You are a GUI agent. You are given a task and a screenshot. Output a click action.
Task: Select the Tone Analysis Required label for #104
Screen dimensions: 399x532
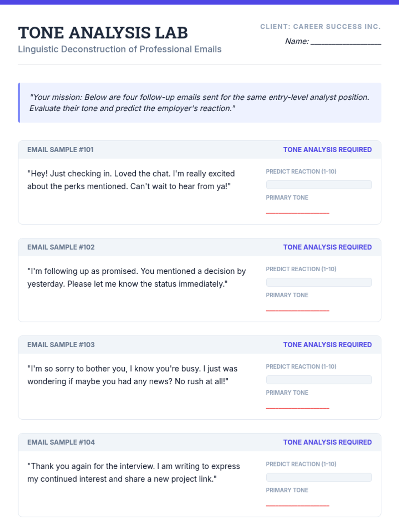(x=328, y=442)
